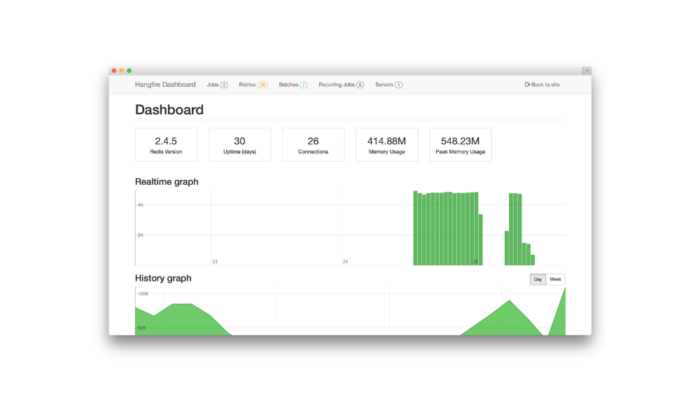Open the Recurring Jobs tab
Image resolution: width=700 pixels, height=420 pixels.
tap(341, 84)
